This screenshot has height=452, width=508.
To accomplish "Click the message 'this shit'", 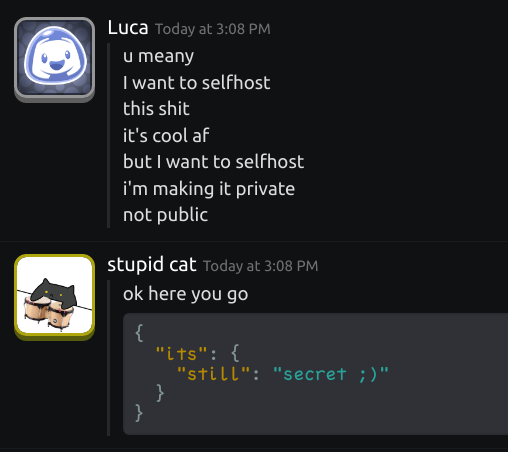I will (x=156, y=109).
